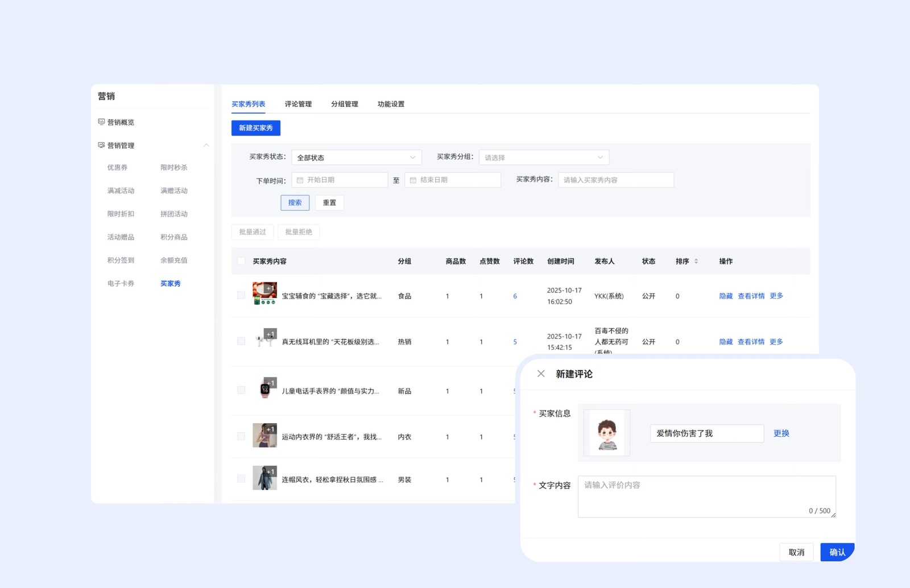The height and width of the screenshot is (588, 910).
Task: Open the 买家秀状态 dropdown
Action: [x=356, y=158]
